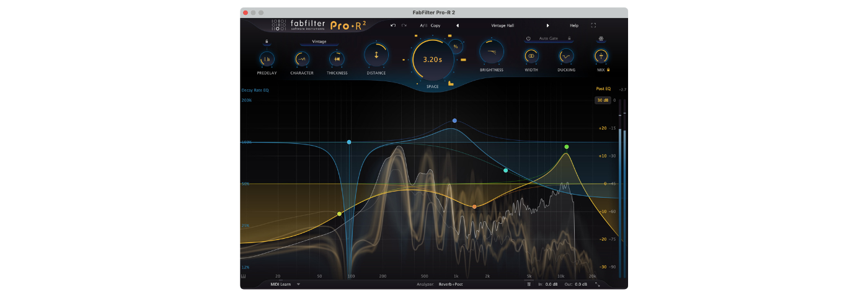The width and height of the screenshot is (868, 297).
Task: Click the FabFilter Pro-R 2 logo
Action: [x=319, y=25]
